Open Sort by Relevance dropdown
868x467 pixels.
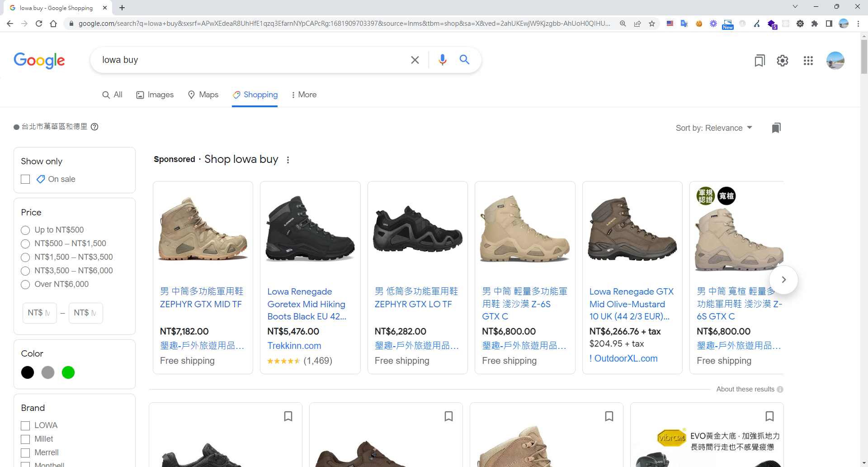tap(713, 128)
